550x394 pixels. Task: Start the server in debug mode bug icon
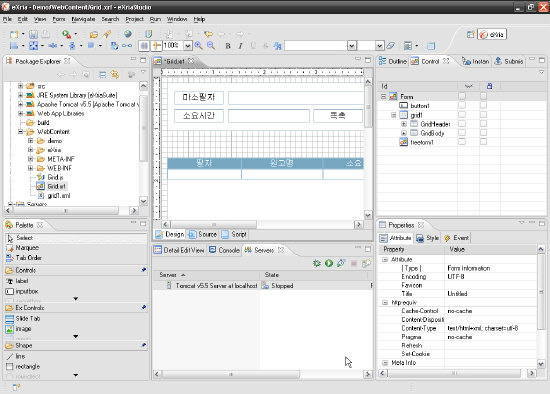pyautogui.click(x=317, y=263)
